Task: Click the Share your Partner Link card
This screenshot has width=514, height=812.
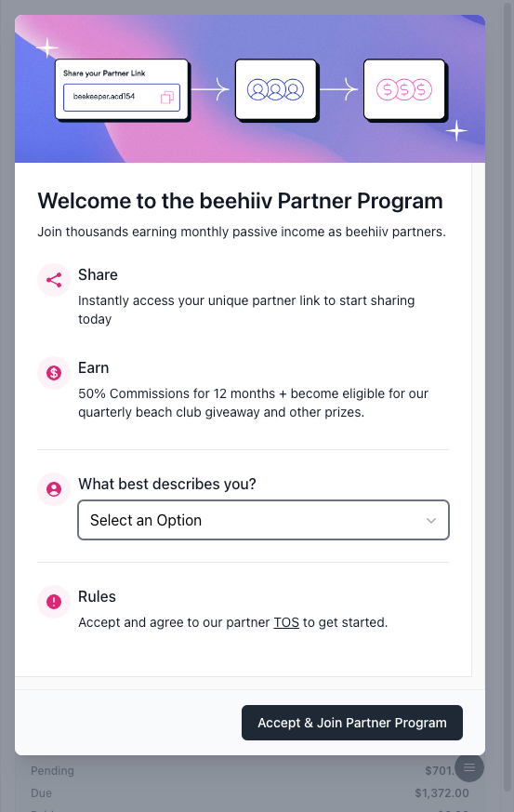Action: pos(122,89)
